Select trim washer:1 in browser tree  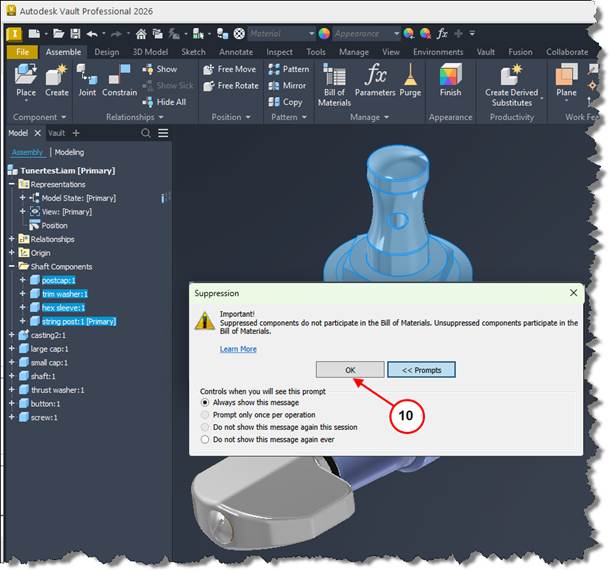tap(65, 294)
